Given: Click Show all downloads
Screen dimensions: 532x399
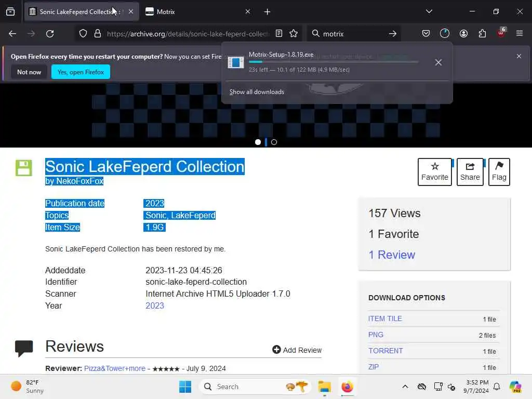Looking at the screenshot, I should (x=257, y=92).
